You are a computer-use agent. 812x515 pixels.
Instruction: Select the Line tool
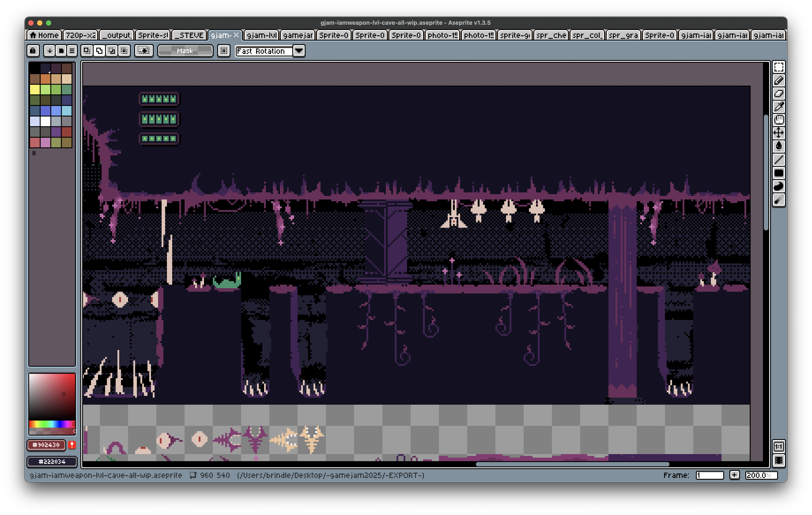tap(779, 160)
